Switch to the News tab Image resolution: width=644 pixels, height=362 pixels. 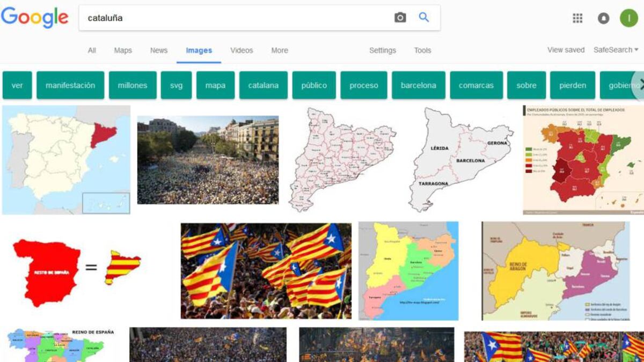[x=159, y=50]
